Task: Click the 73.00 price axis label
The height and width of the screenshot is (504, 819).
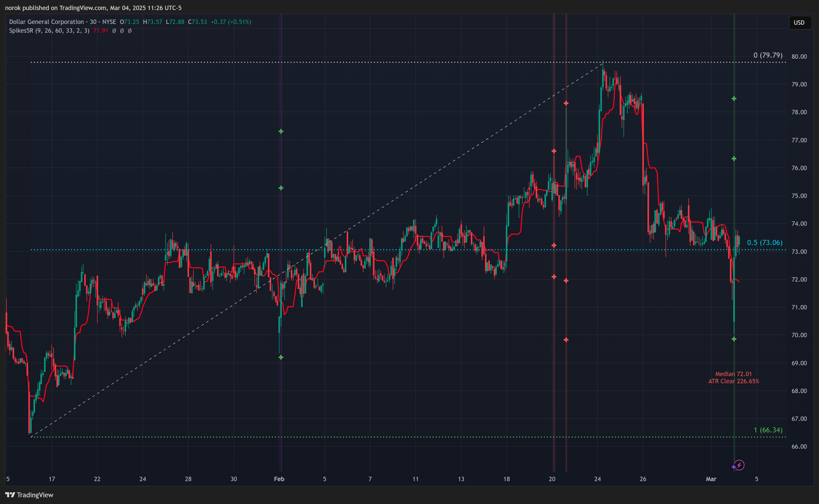Action: (x=799, y=251)
